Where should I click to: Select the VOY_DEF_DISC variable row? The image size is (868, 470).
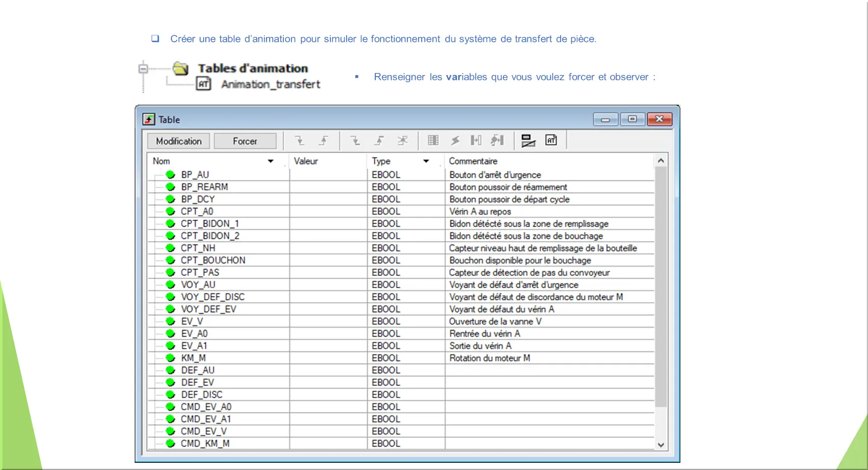coord(401,297)
